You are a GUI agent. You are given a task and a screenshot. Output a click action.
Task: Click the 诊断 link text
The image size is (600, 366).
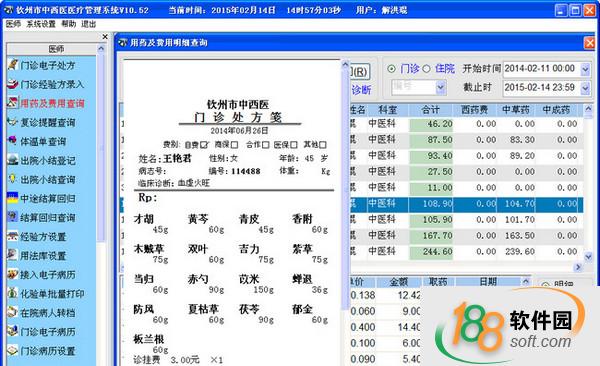click(361, 90)
